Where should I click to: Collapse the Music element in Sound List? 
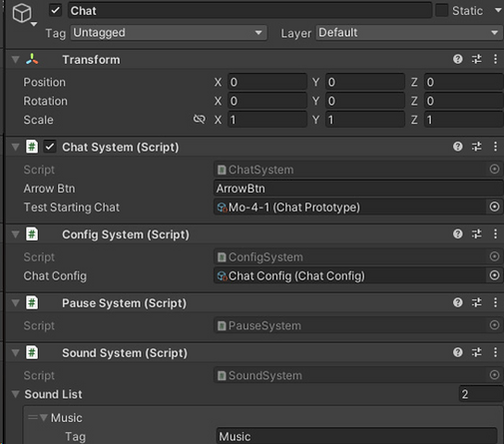pyautogui.click(x=43, y=417)
